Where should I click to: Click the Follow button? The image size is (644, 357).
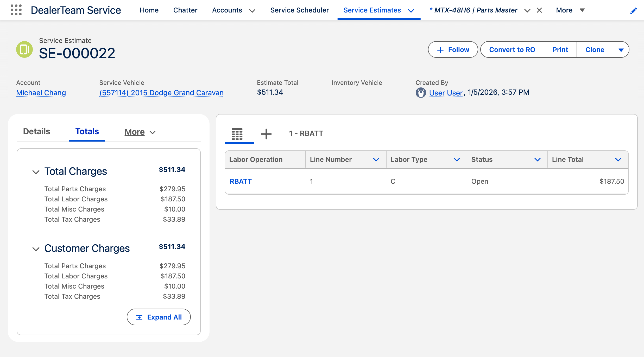[453, 49]
